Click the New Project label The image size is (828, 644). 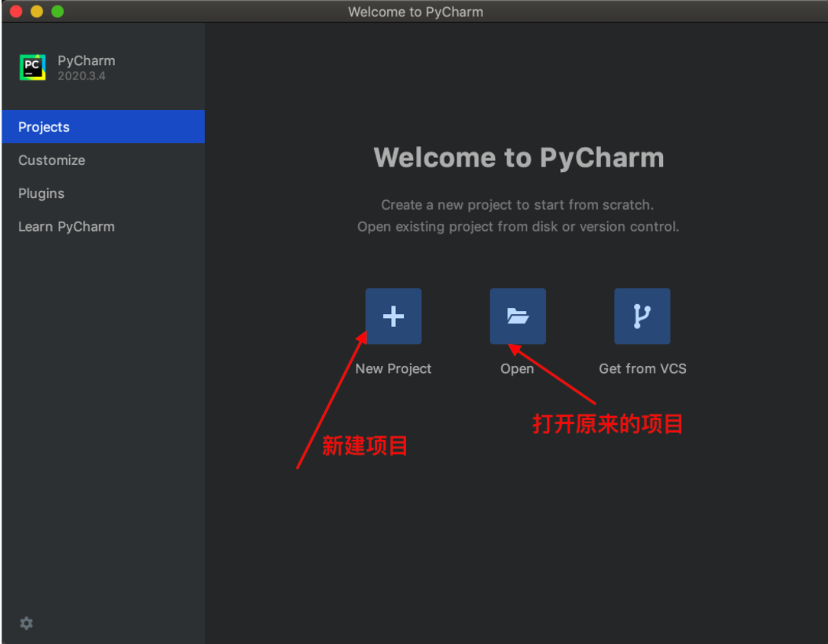pyautogui.click(x=394, y=368)
